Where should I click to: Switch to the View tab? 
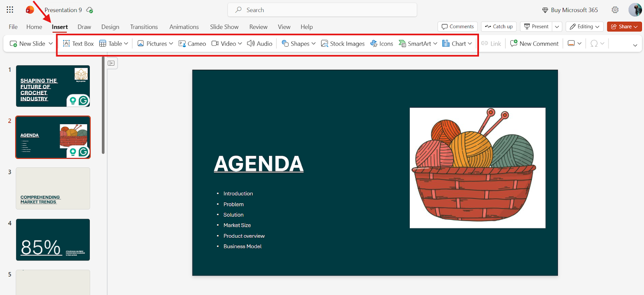pos(284,27)
